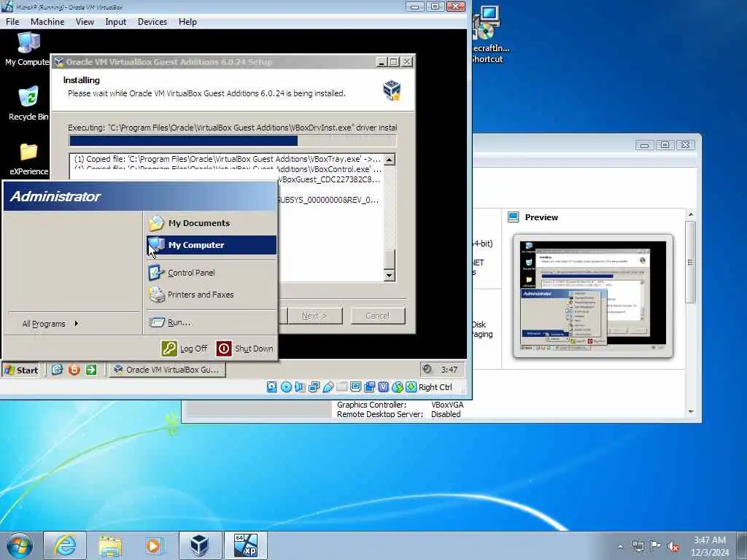Open the Machine menu
This screenshot has width=747, height=560.
[47, 22]
